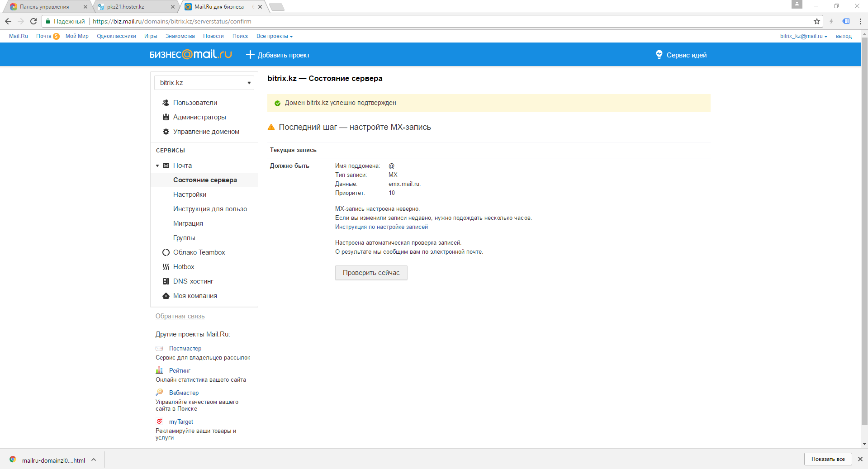868x469 pixels.
Task: Open the Игры link
Action: [x=151, y=36]
